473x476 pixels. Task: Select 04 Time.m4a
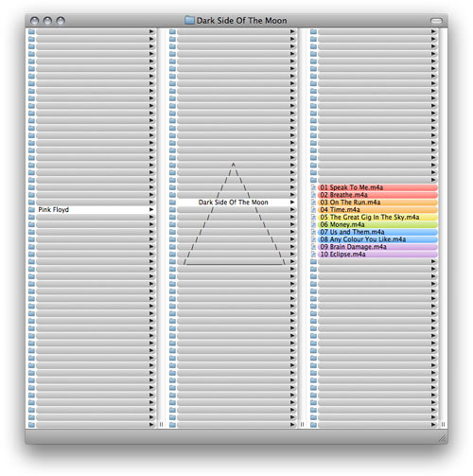pyautogui.click(x=377, y=210)
